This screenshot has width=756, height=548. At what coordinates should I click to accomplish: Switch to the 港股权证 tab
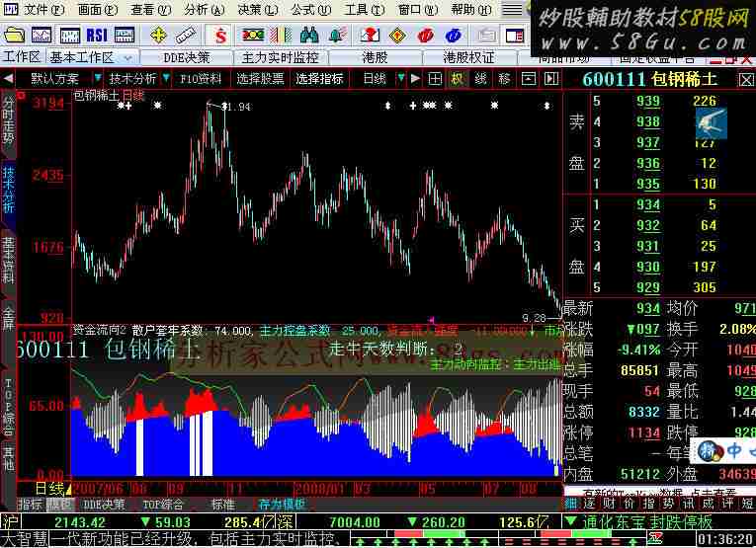(468, 58)
